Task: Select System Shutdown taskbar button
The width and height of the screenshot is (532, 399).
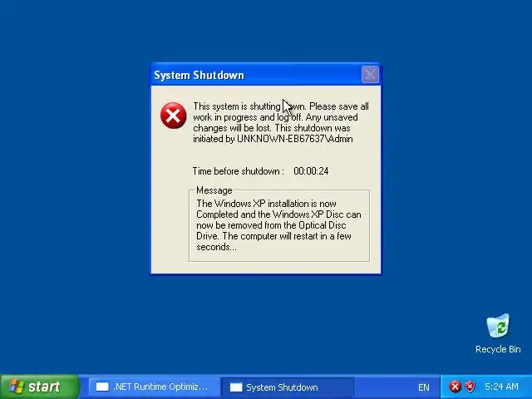Action: pos(287,387)
